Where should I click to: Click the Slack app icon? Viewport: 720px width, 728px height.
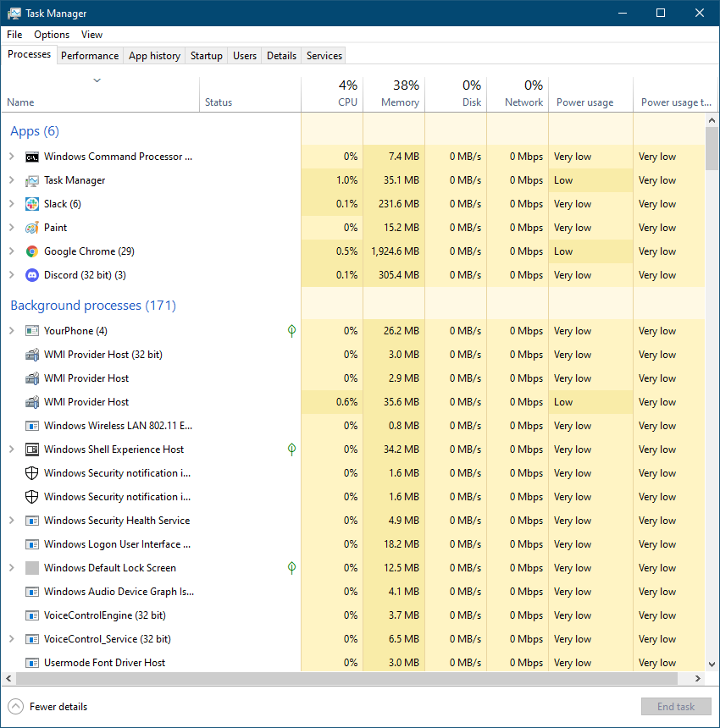click(x=32, y=204)
